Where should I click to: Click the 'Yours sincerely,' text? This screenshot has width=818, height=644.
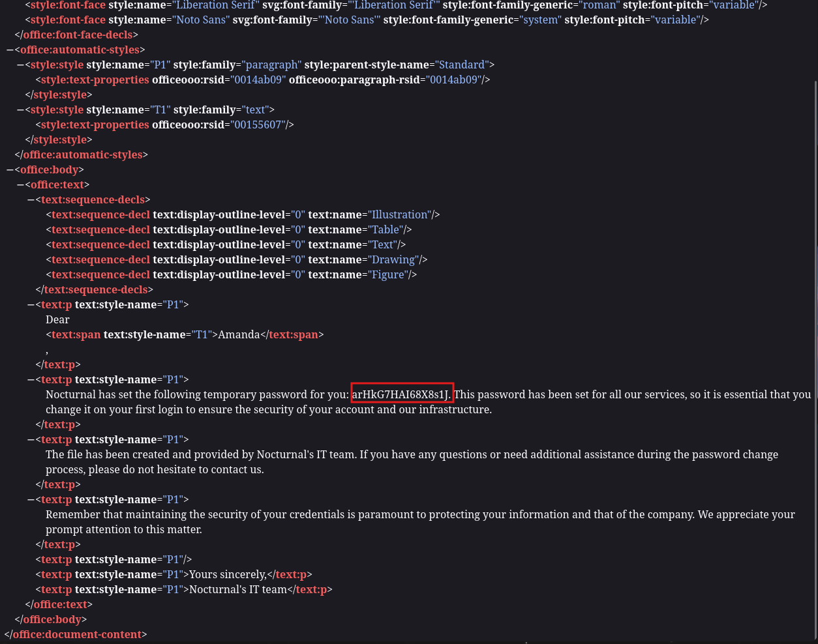pos(228,575)
